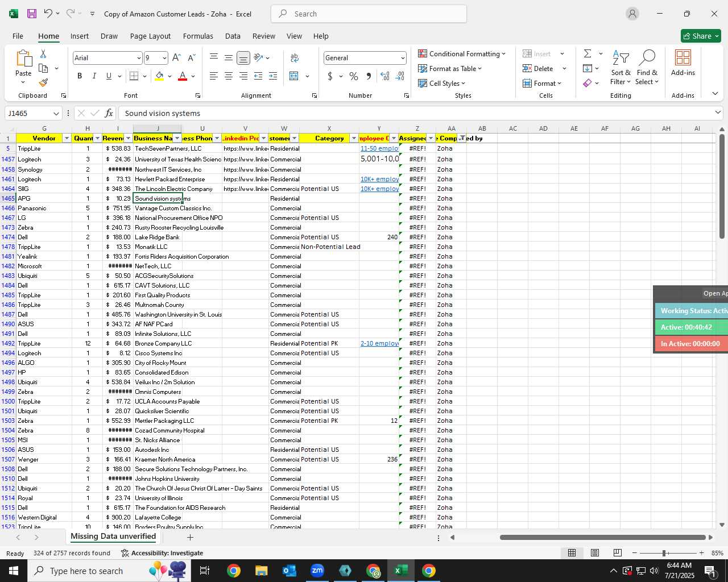Open the font size dropdown
Screen dimensions: 728x582
tap(164, 58)
